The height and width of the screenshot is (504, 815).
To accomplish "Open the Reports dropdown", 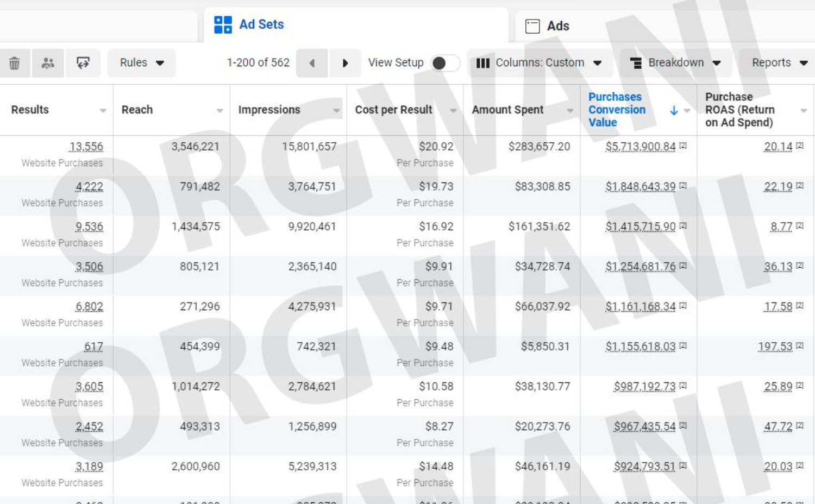I will coord(778,63).
